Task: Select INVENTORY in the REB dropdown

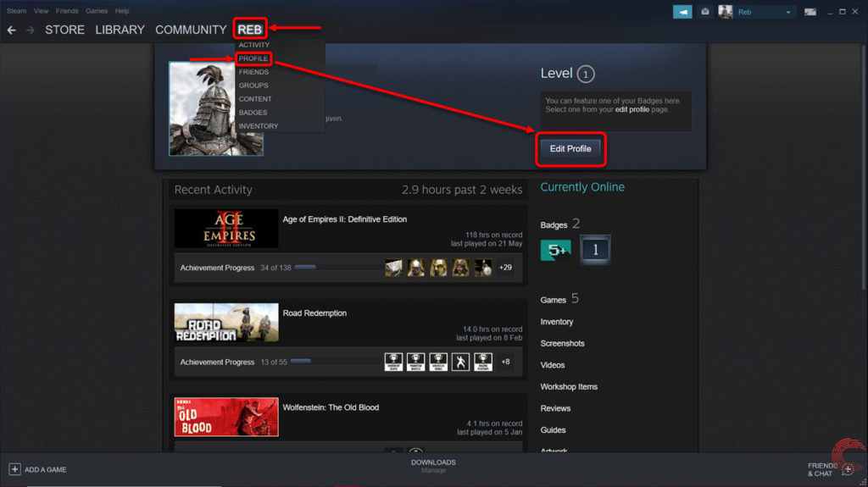Action: [259, 126]
